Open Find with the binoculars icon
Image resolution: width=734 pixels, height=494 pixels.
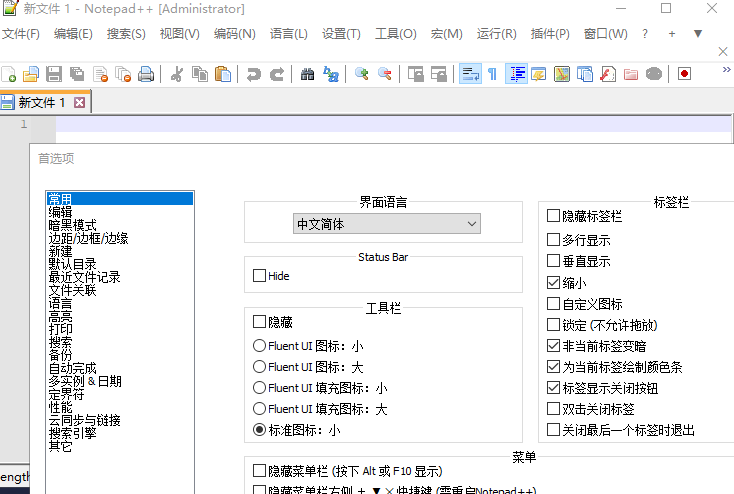click(308, 74)
